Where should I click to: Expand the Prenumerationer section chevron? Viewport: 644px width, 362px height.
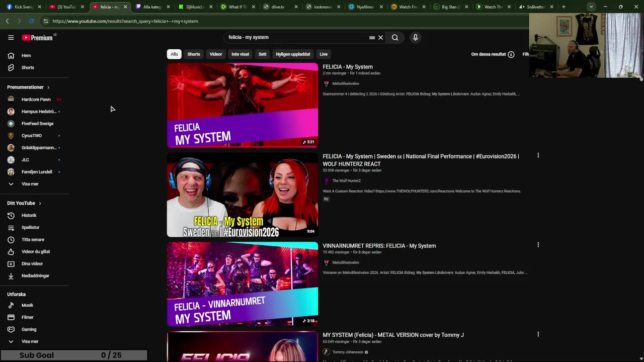pyautogui.click(x=48, y=87)
